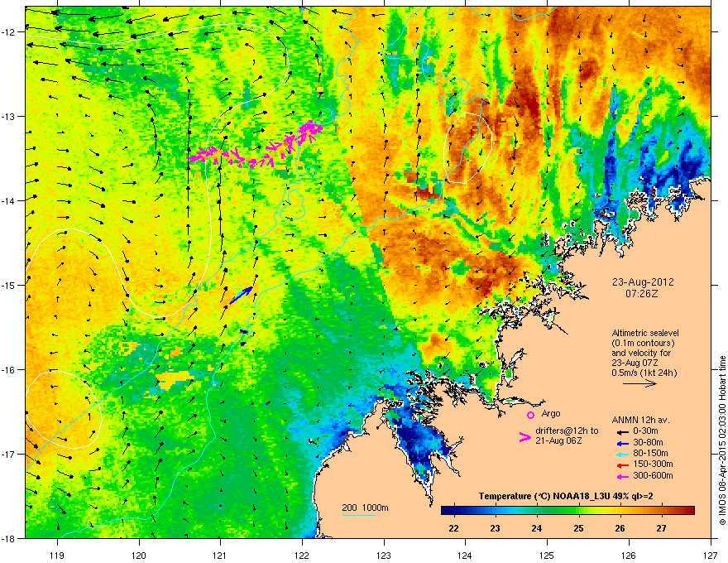
Task: Click the temperature color bar
Action: click(x=568, y=510)
